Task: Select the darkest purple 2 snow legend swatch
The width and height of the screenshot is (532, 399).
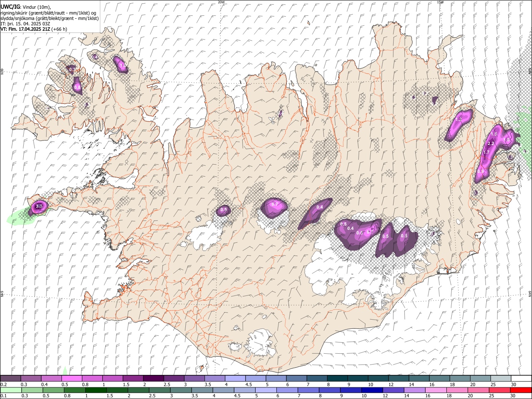Action: (x=153, y=379)
